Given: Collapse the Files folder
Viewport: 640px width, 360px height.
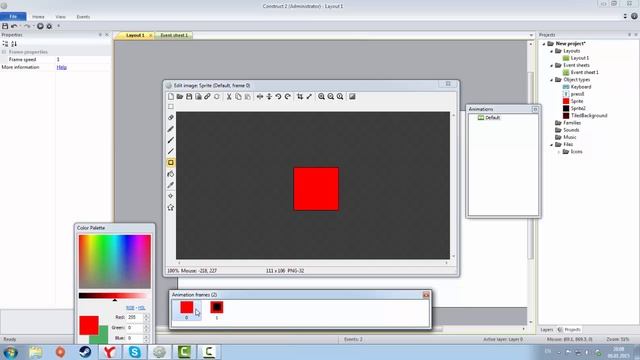Looking at the screenshot, I should pyautogui.click(x=551, y=144).
